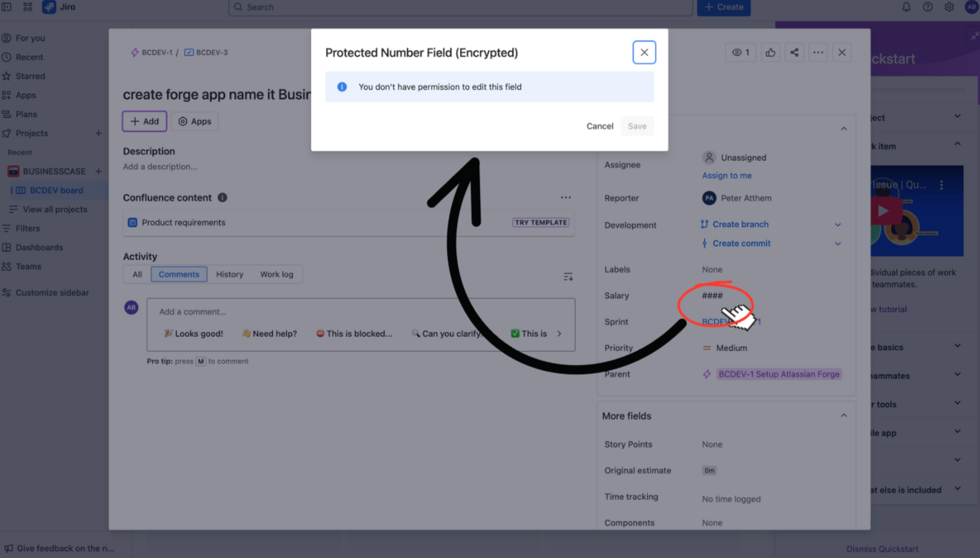Click the thumbs-up vote icon
This screenshot has width=980, height=558.
pos(770,52)
